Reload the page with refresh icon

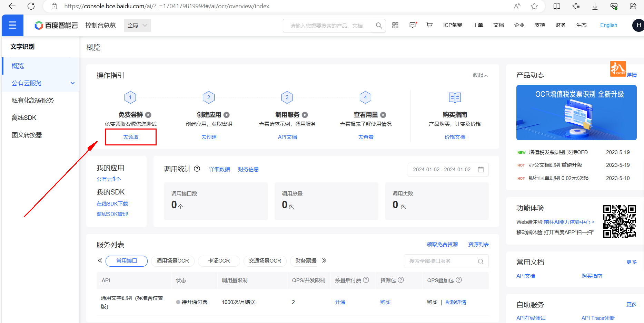[31, 6]
